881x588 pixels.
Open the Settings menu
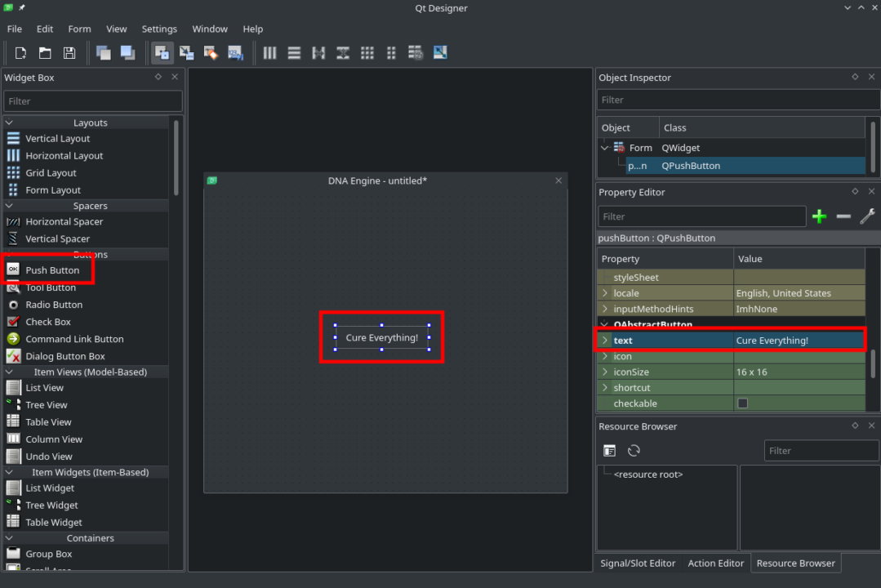(x=159, y=29)
